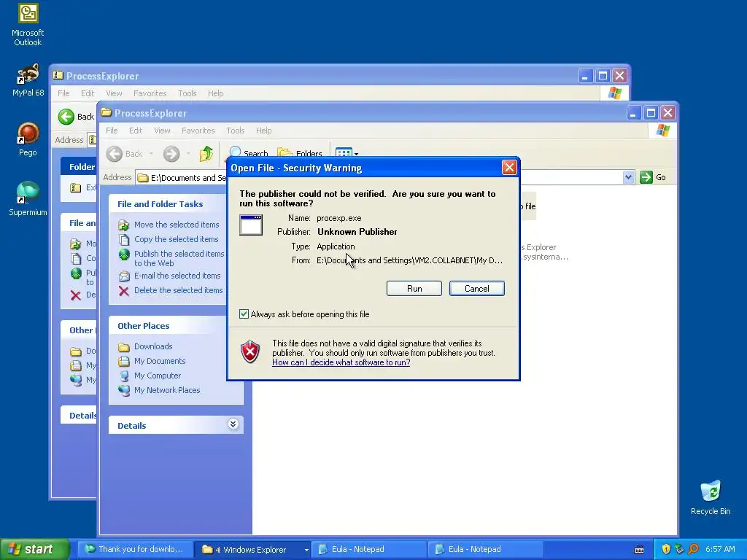Click the green Go arrow button
Screen dimensions: 747x560
(646, 177)
